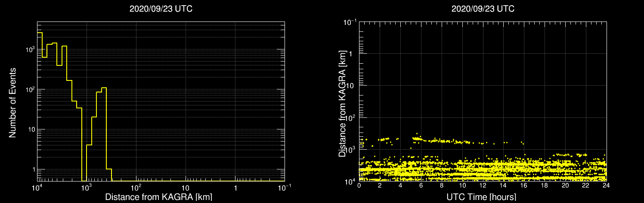Click the tallest histogram bin at 10^4 km
644x203 pixels.
coord(40,107)
